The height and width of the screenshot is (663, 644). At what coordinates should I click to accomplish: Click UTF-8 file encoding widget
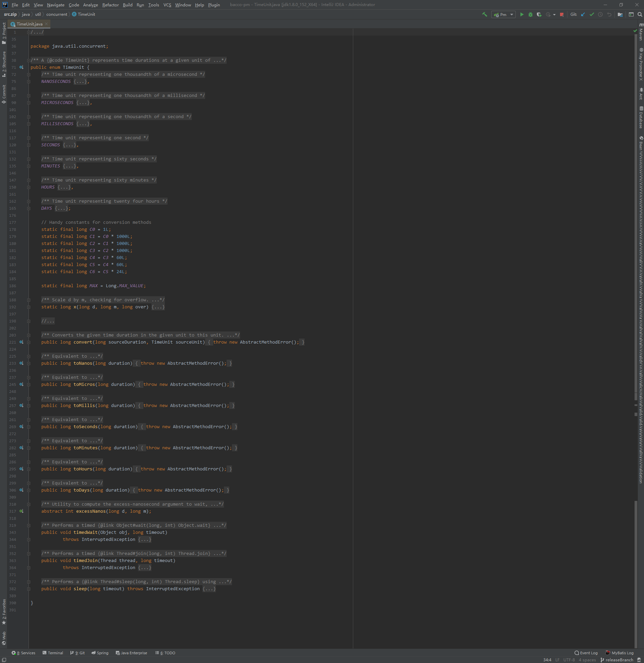[x=569, y=660]
